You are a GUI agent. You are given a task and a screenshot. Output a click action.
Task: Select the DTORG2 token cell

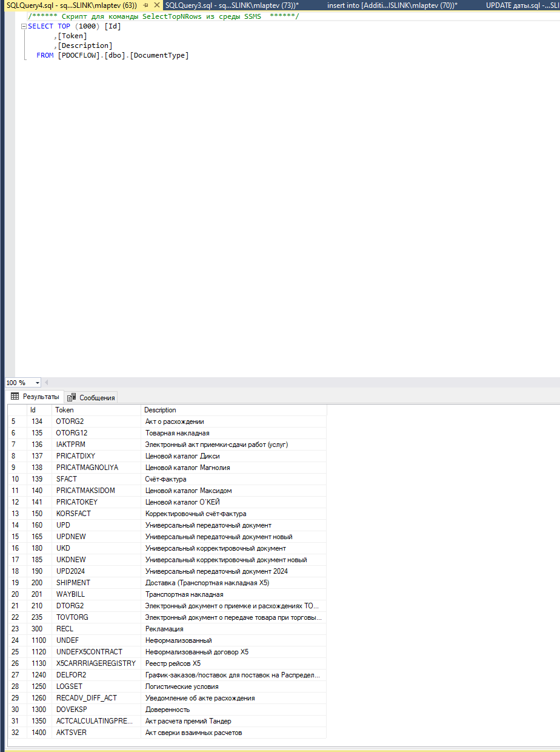(96, 606)
